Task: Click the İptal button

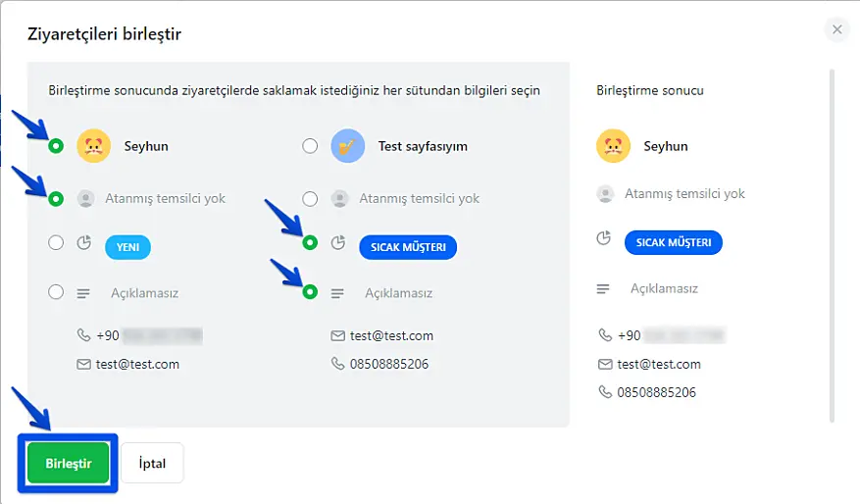Action: [x=152, y=463]
